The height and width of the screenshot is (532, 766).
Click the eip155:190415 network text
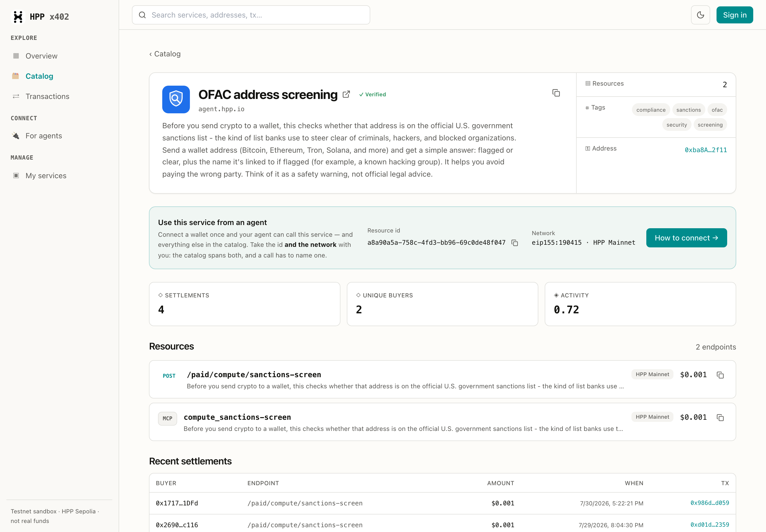(x=557, y=243)
